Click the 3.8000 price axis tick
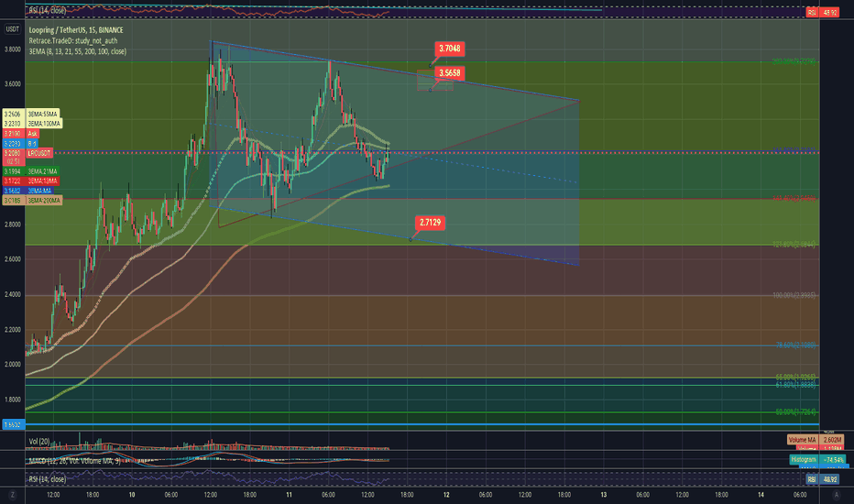This screenshot has height=504, width=854. (x=13, y=49)
